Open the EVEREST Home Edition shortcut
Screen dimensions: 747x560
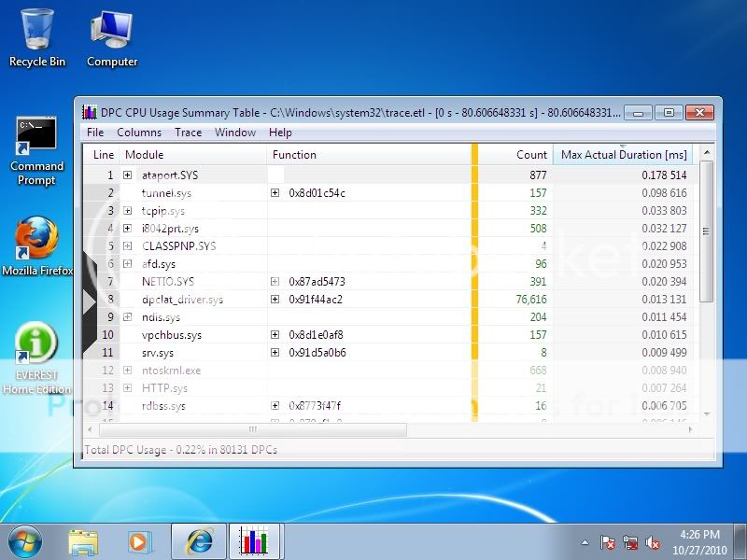pyautogui.click(x=36, y=358)
